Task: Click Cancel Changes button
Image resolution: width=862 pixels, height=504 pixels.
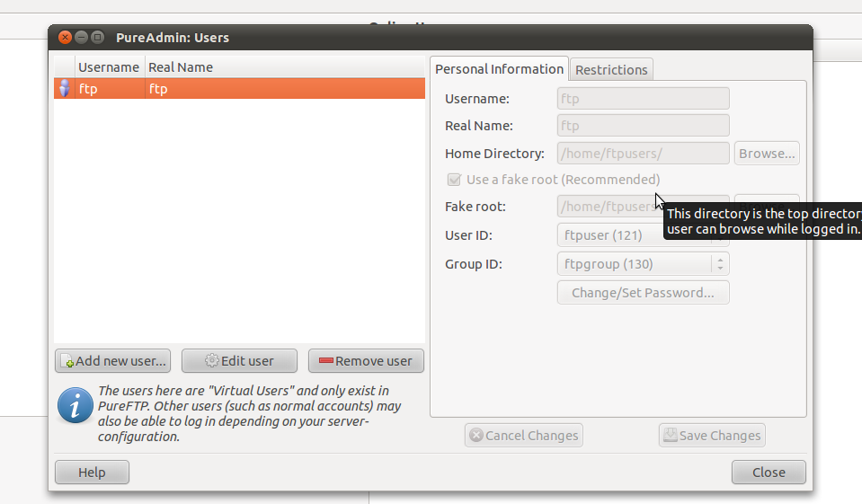Action: pos(524,436)
